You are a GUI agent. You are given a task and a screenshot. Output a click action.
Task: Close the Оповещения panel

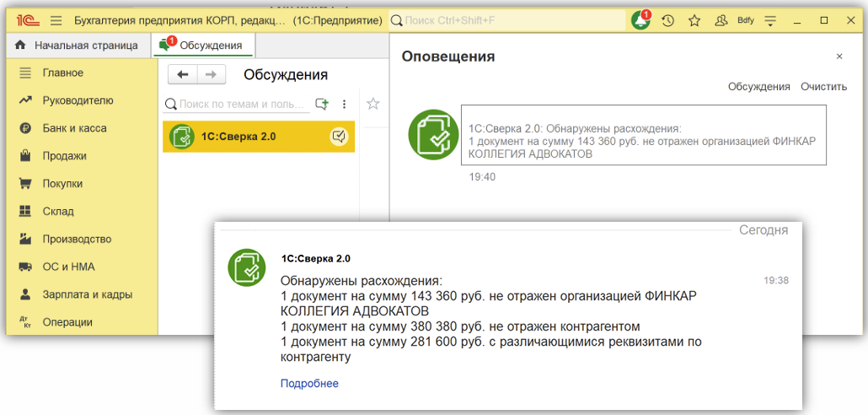coord(839,57)
